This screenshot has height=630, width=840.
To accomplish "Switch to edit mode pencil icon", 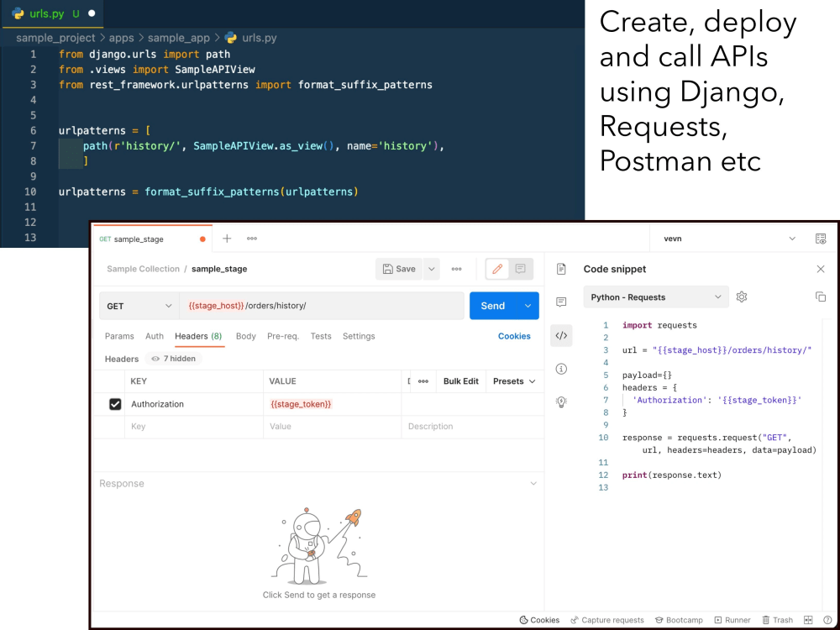I will [497, 269].
